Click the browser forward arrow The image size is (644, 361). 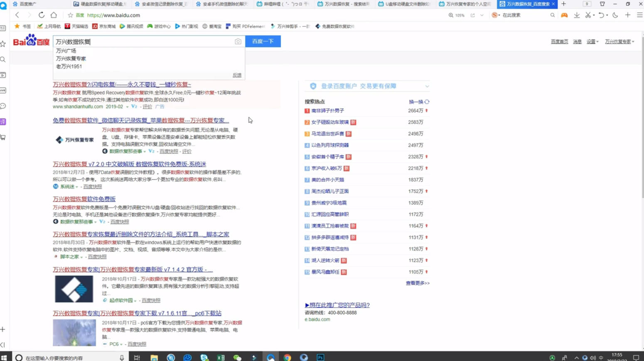coord(29,15)
